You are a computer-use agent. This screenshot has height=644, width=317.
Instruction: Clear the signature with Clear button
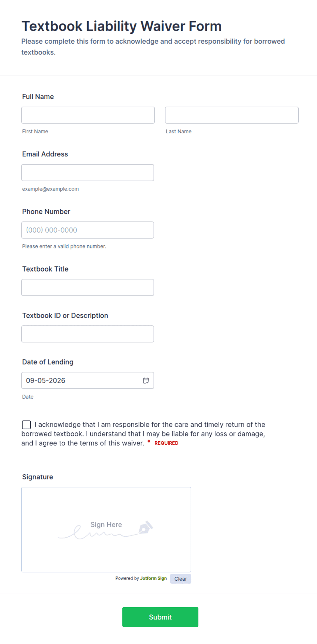click(181, 579)
